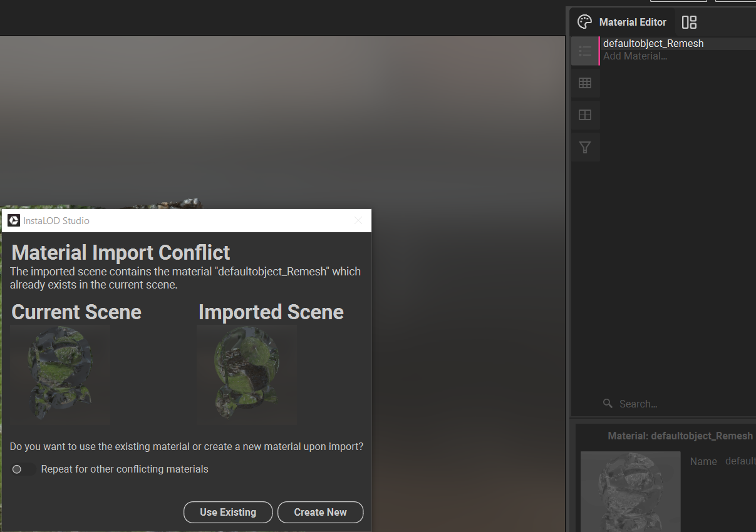Click the palette icon of Material Editor

(584, 23)
